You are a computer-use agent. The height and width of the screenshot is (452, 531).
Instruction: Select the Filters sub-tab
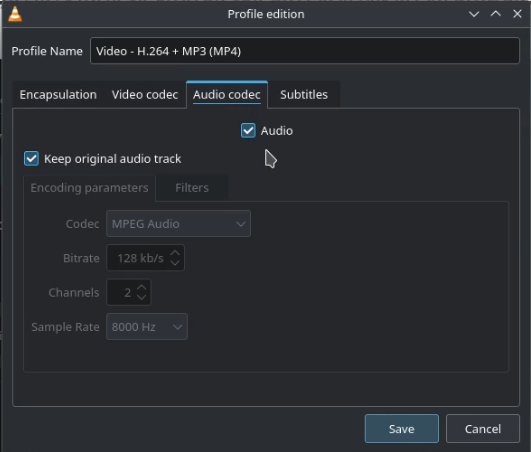coord(192,188)
